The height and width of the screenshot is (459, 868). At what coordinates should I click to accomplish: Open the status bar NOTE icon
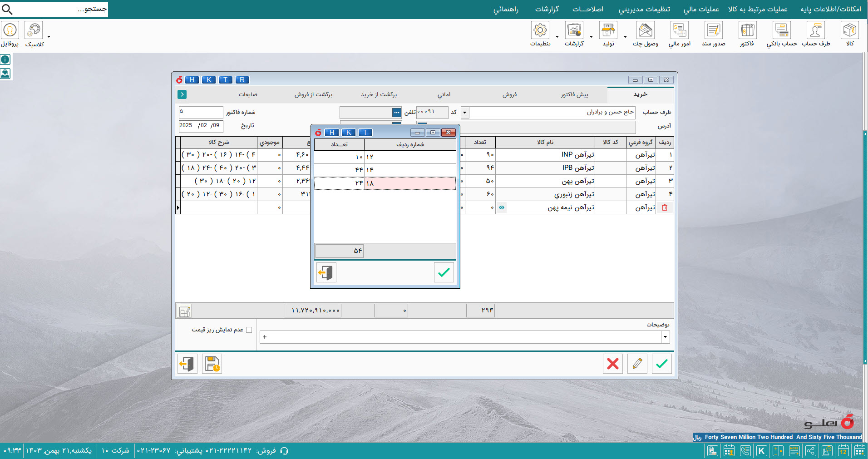point(794,451)
